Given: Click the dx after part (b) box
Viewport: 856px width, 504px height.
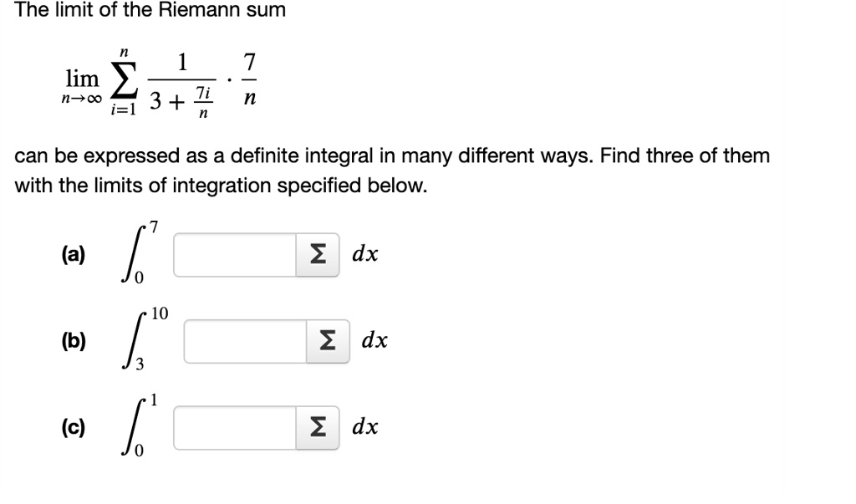Looking at the screenshot, I should (375, 340).
